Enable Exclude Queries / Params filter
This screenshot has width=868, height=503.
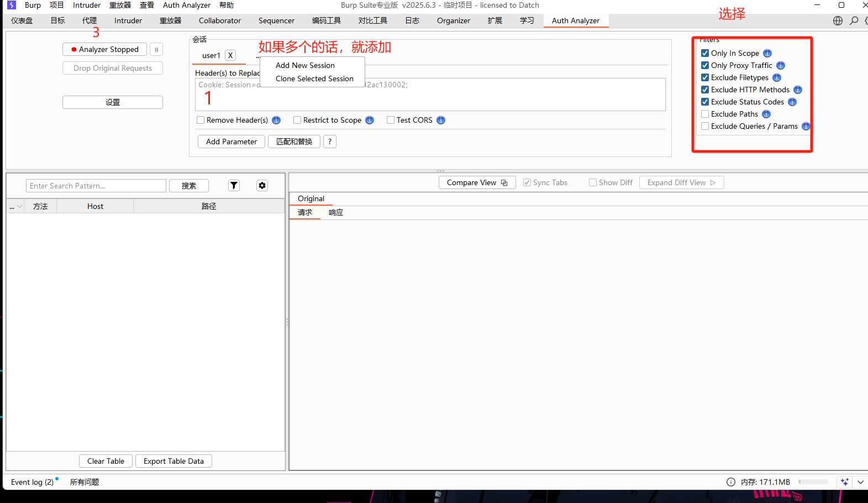tap(705, 126)
